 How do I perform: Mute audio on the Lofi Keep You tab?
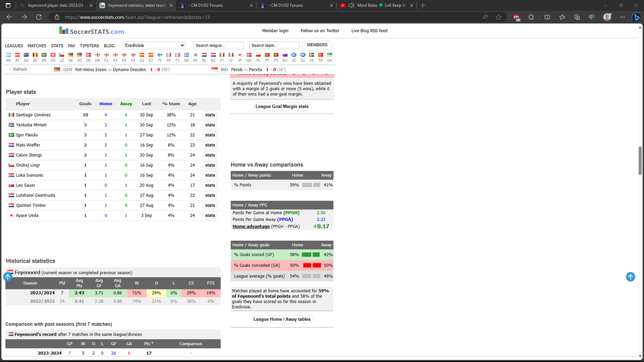351,6
